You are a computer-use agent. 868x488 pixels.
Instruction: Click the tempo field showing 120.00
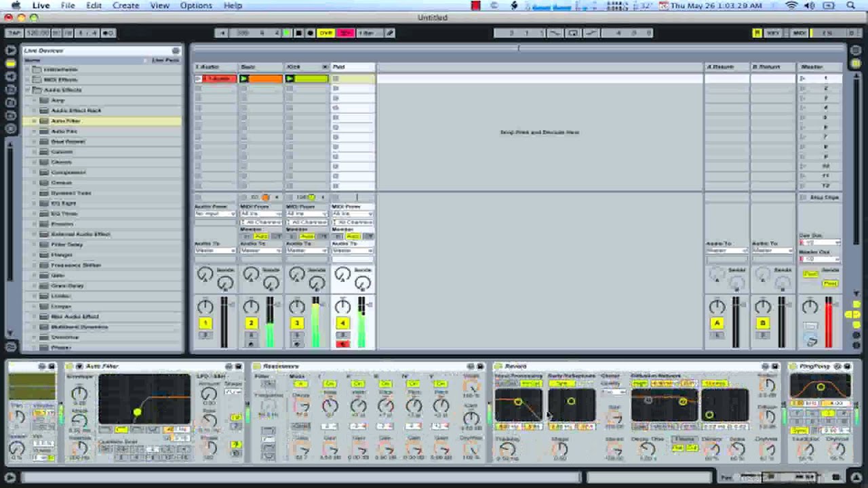tap(37, 33)
